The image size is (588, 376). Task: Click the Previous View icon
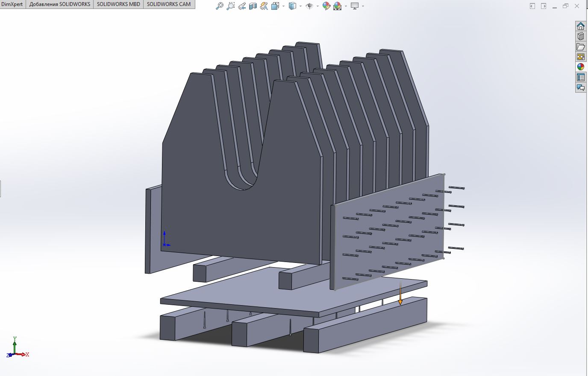tap(241, 6)
